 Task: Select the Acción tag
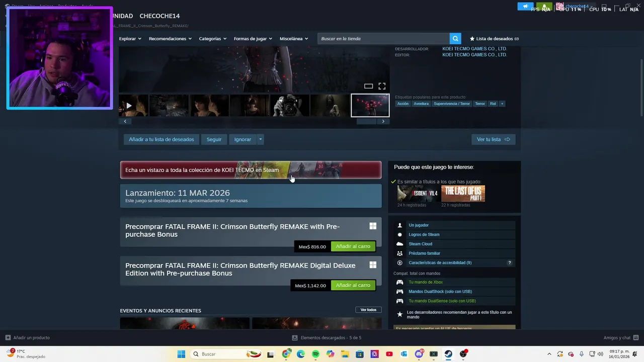click(403, 104)
